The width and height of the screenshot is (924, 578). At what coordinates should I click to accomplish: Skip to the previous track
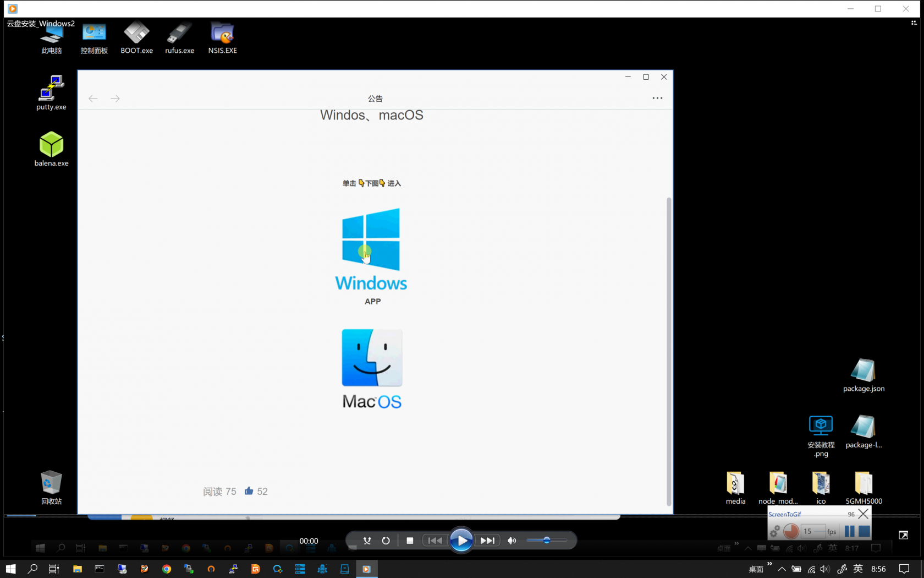tap(435, 541)
